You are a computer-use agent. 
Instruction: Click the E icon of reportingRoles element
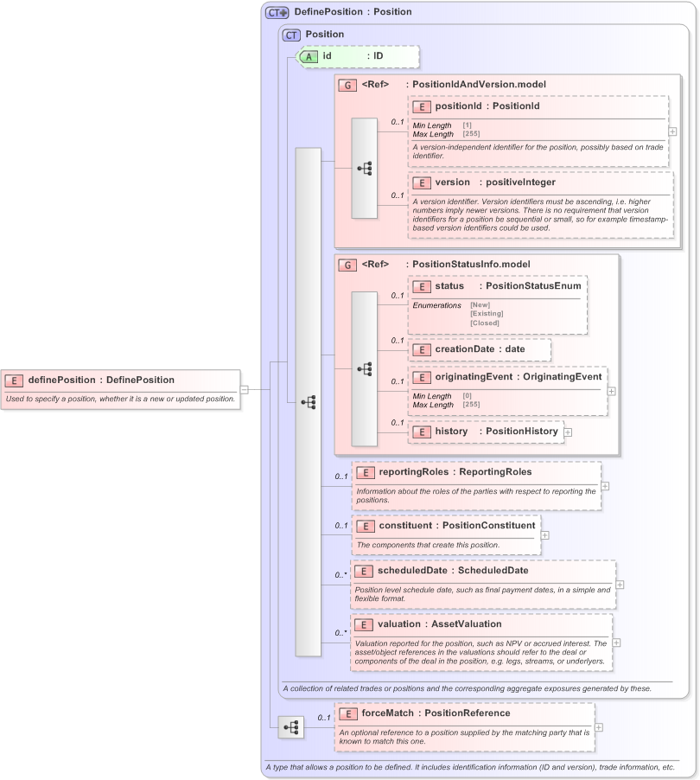366,472
